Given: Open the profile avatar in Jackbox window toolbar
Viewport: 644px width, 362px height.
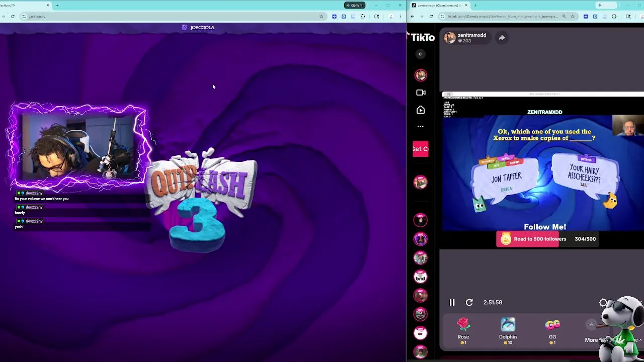Looking at the screenshot, I should (x=390, y=17).
